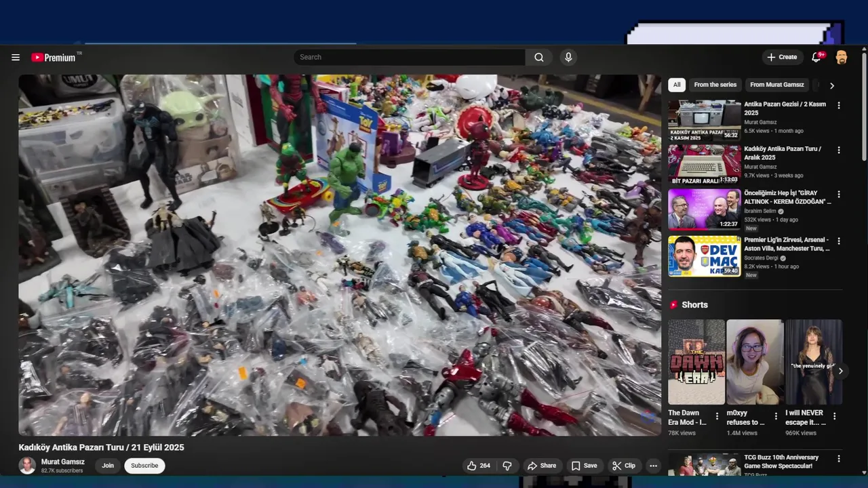Open options for The Dawn Era short
The width and height of the screenshot is (868, 488).
coord(717,416)
